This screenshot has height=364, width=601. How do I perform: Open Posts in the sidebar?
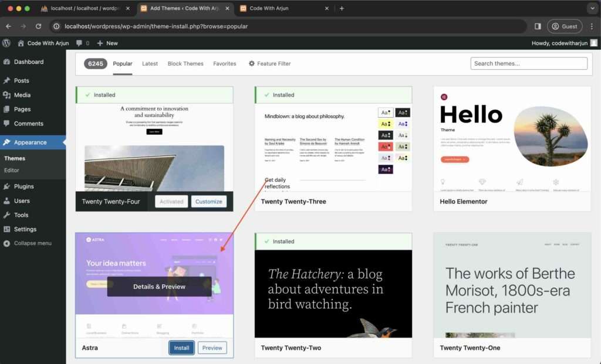tap(22, 80)
